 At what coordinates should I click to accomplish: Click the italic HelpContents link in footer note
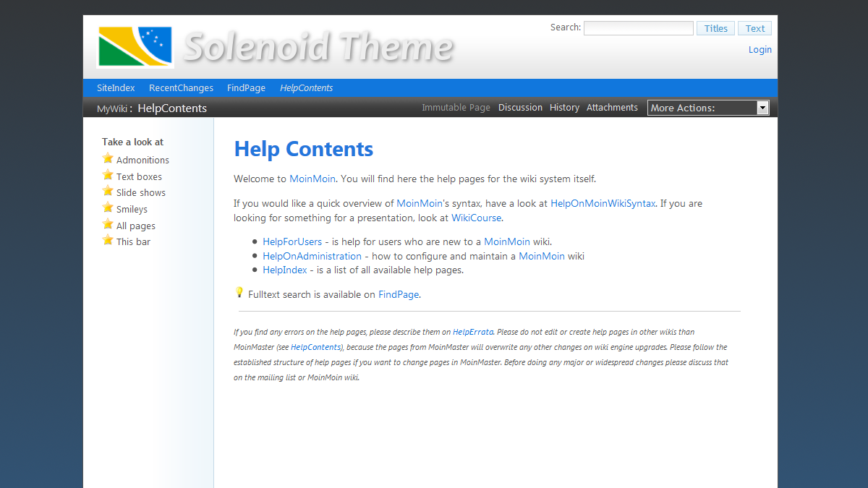click(316, 348)
